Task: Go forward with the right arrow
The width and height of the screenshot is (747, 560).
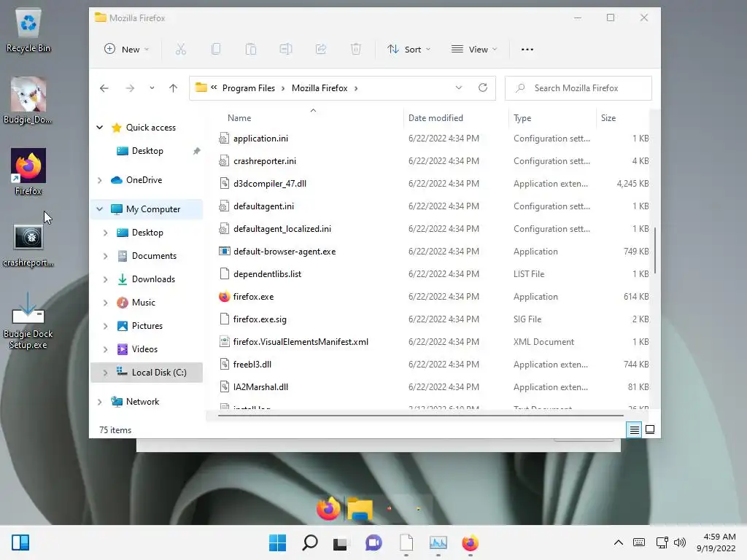Action: tap(130, 88)
